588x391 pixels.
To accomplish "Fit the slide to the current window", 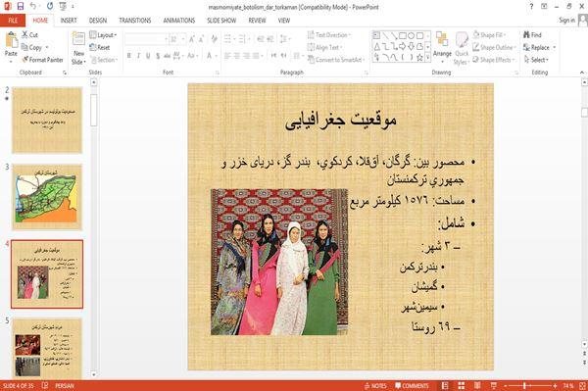I will tap(582, 386).
